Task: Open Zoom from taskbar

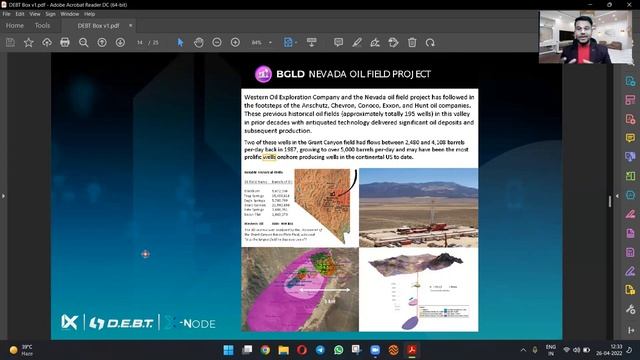Action: [375, 350]
